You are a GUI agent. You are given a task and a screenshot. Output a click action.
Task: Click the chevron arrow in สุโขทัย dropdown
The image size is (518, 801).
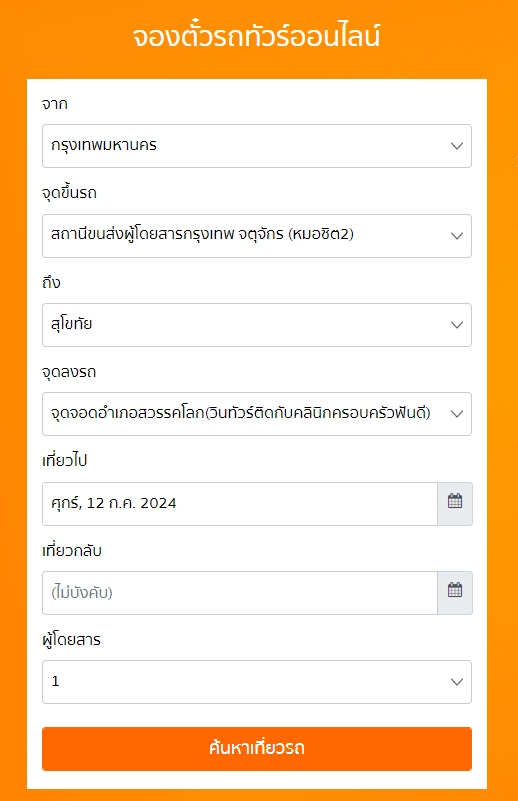pos(457,325)
